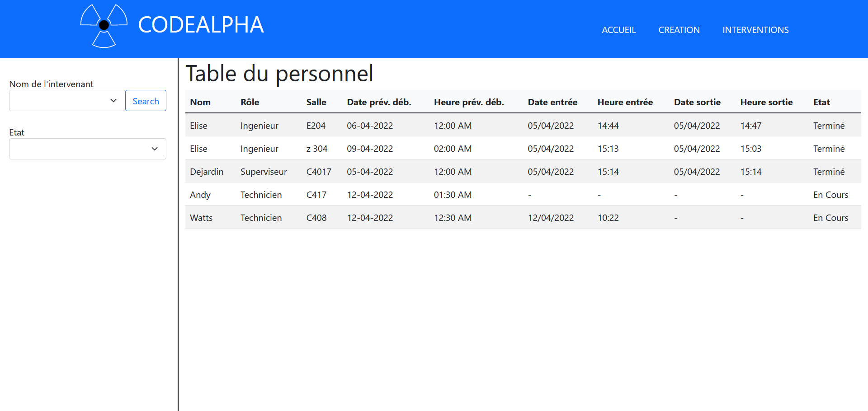868x411 pixels.
Task: Click the Superviseur role cell
Action: [264, 172]
